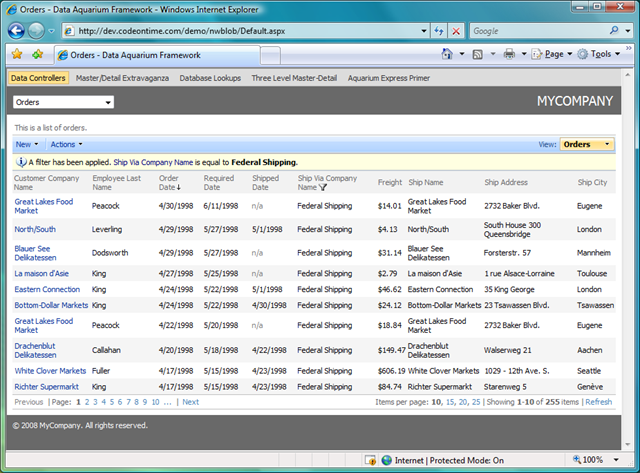Open a new blank browser tab
Screen dimensions: 640x473
270,56
